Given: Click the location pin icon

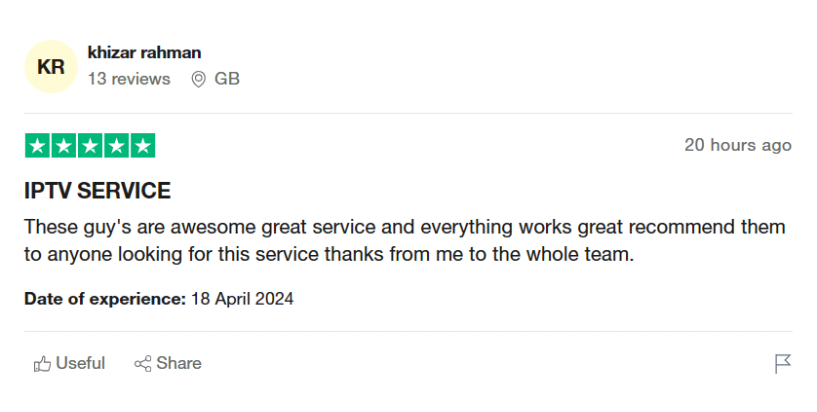Looking at the screenshot, I should [x=198, y=78].
